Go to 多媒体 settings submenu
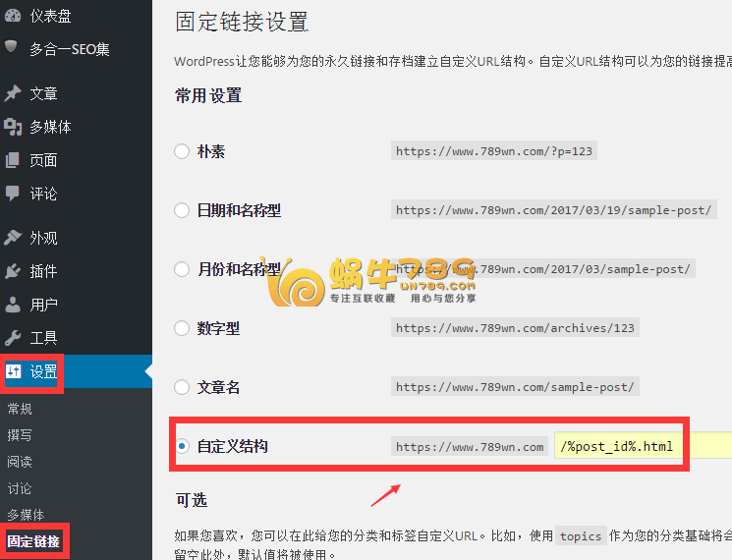The width and height of the screenshot is (732, 560). 26,515
